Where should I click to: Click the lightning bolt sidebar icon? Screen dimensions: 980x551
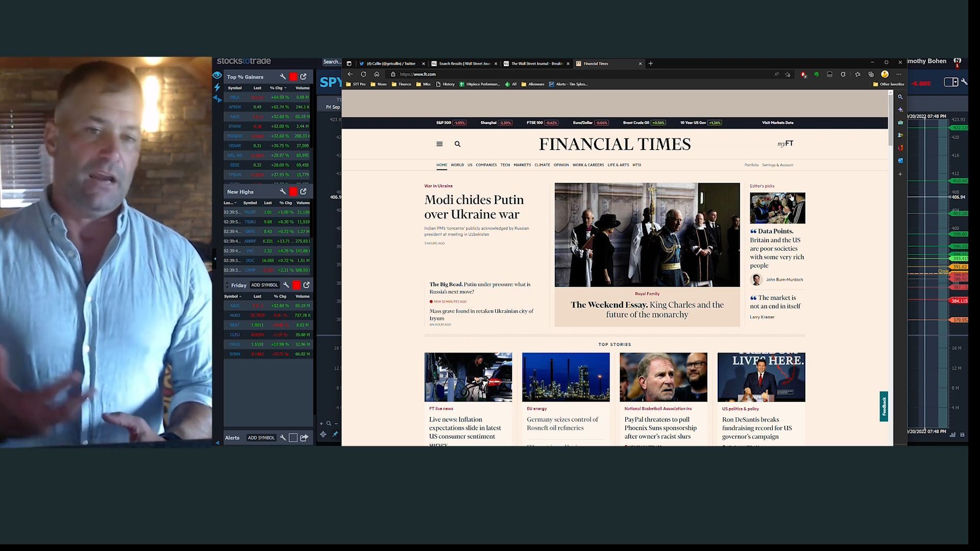click(x=217, y=87)
